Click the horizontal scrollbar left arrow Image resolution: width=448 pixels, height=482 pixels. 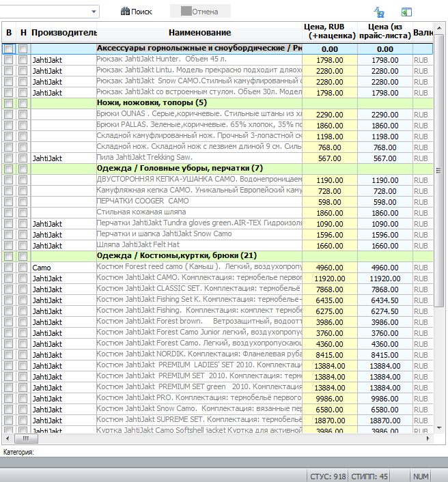click(x=8, y=439)
